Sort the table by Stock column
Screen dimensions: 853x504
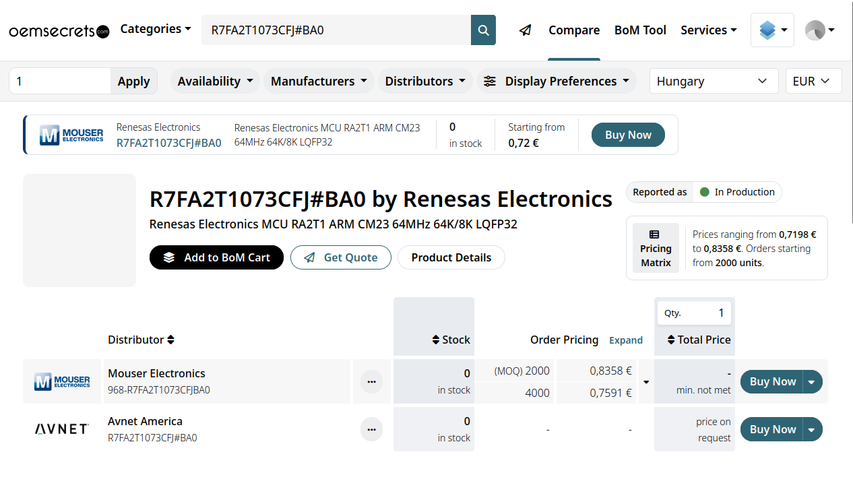tap(451, 340)
